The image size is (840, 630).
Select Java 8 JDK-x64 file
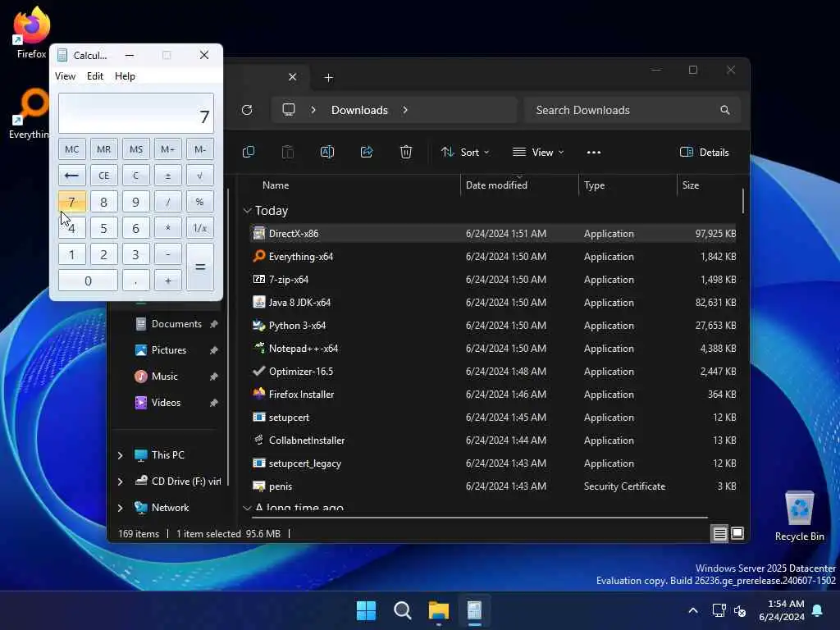point(493,303)
